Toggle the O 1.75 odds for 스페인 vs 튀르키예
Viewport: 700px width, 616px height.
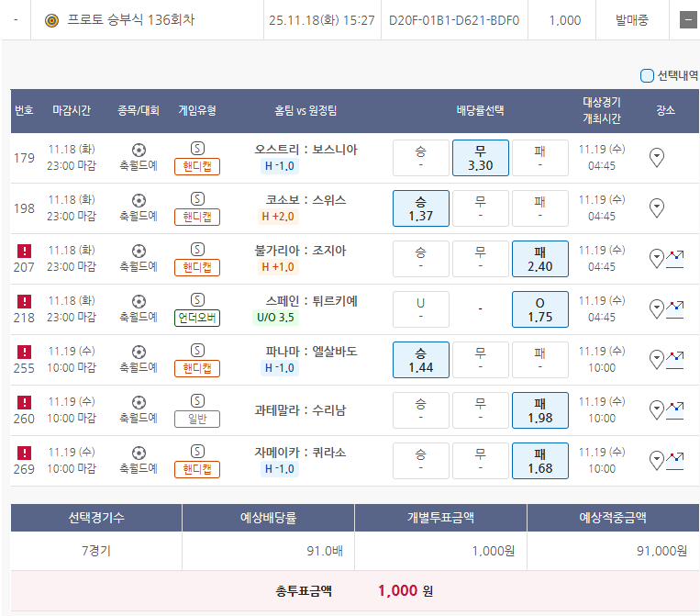pyautogui.click(x=539, y=309)
